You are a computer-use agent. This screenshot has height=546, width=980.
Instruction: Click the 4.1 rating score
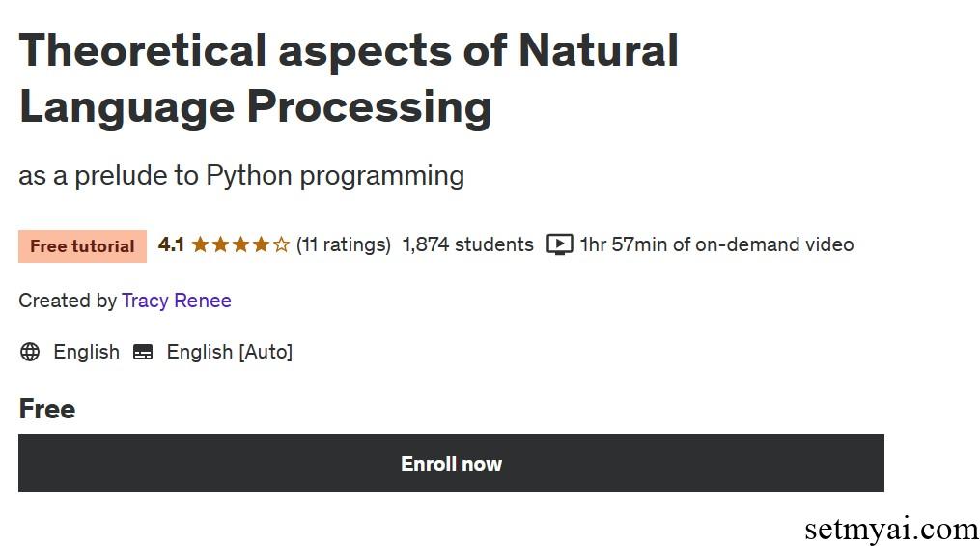click(171, 244)
